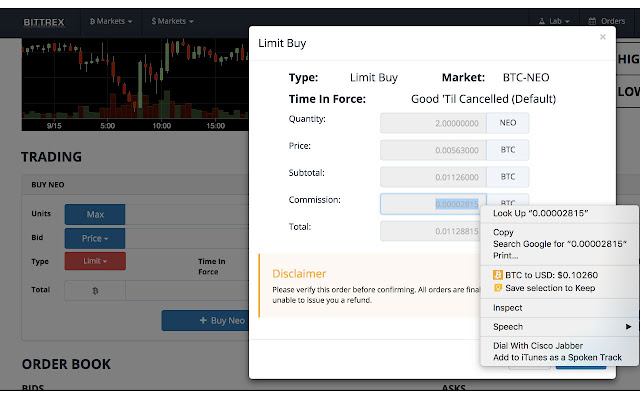
Task: Click the Limit Buy dialog title
Action: [x=282, y=43]
